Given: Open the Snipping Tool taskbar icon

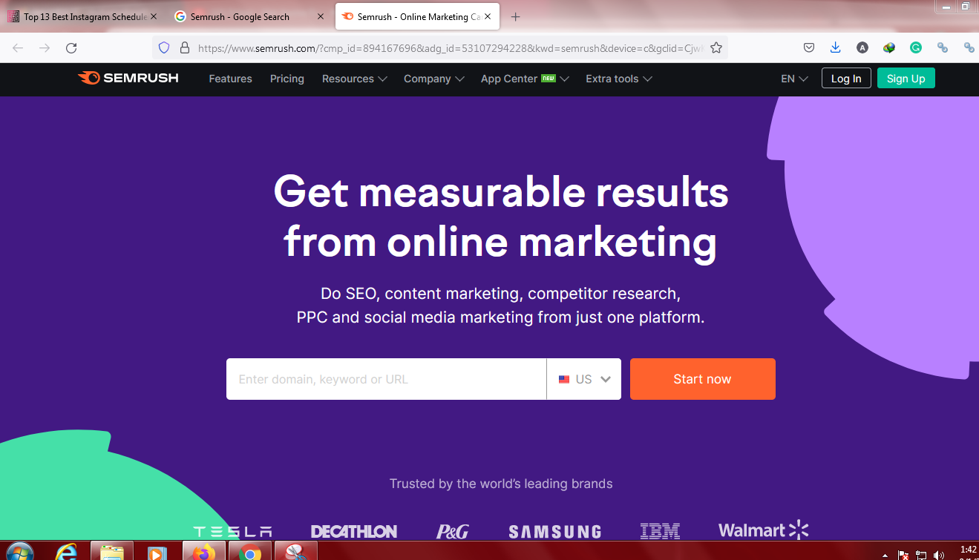Looking at the screenshot, I should 296,552.
